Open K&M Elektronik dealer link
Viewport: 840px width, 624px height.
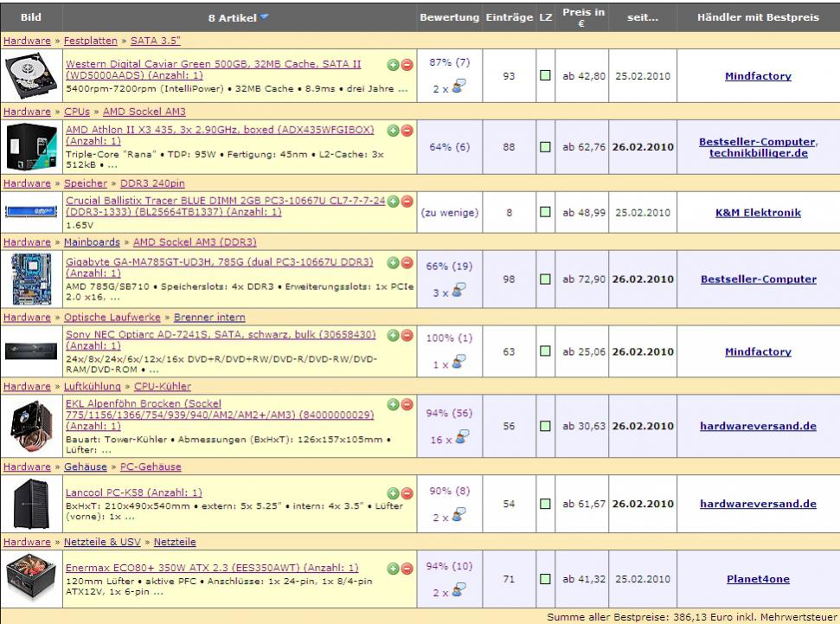click(758, 213)
